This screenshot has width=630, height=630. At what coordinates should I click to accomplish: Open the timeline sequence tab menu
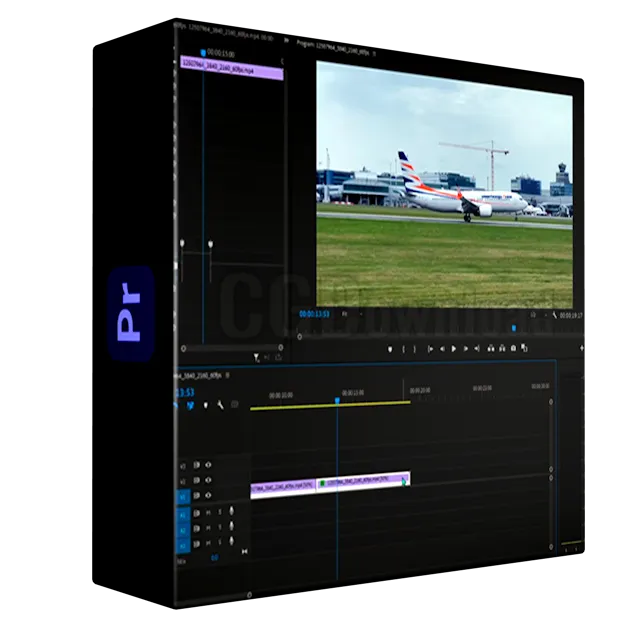tap(227, 375)
